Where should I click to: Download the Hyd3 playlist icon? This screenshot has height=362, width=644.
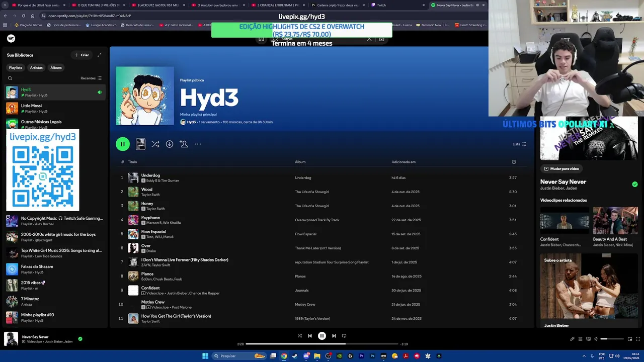pos(170,144)
